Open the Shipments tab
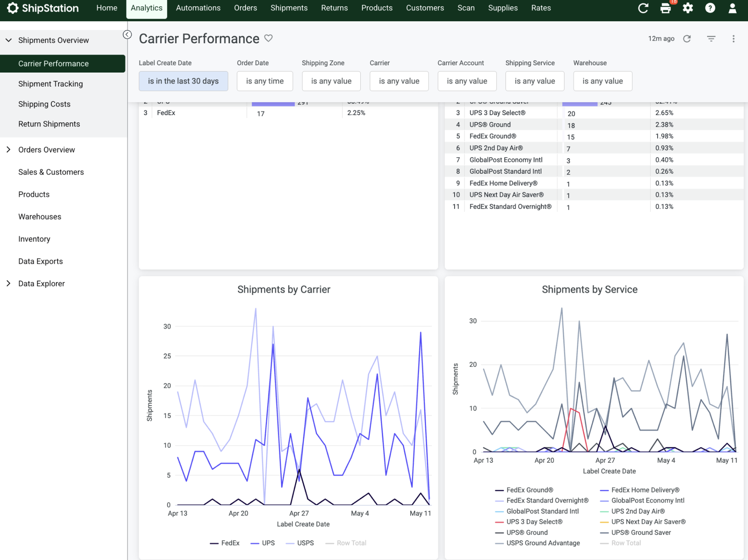 (x=289, y=8)
